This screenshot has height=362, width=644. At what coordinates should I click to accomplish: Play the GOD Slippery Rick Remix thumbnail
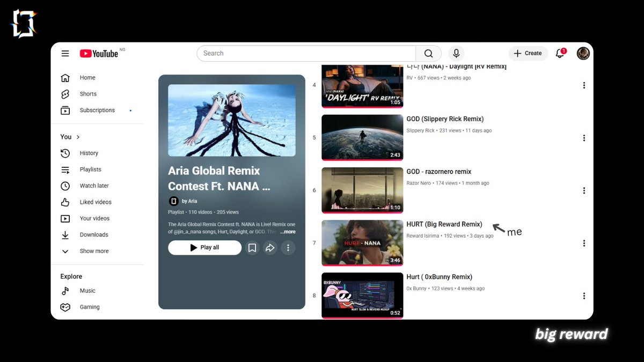pos(362,137)
